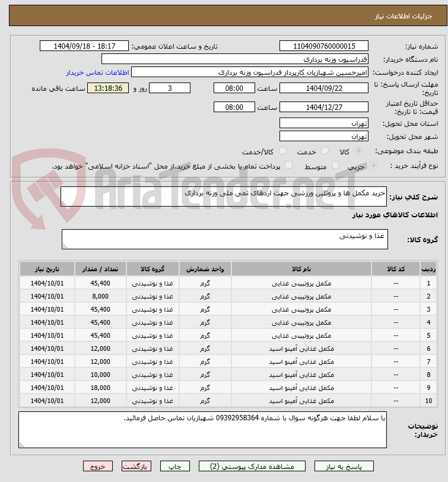Click unit گرم in row 9
The height and width of the screenshot is (482, 448).
point(205,388)
